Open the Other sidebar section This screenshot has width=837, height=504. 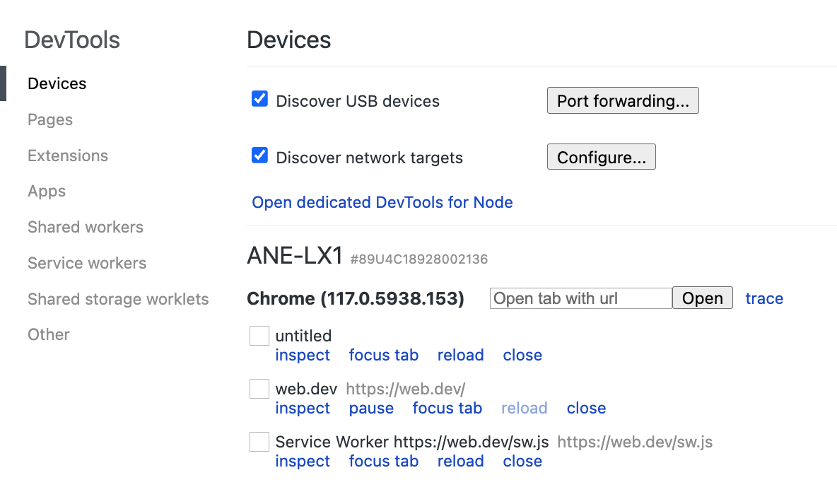click(49, 334)
